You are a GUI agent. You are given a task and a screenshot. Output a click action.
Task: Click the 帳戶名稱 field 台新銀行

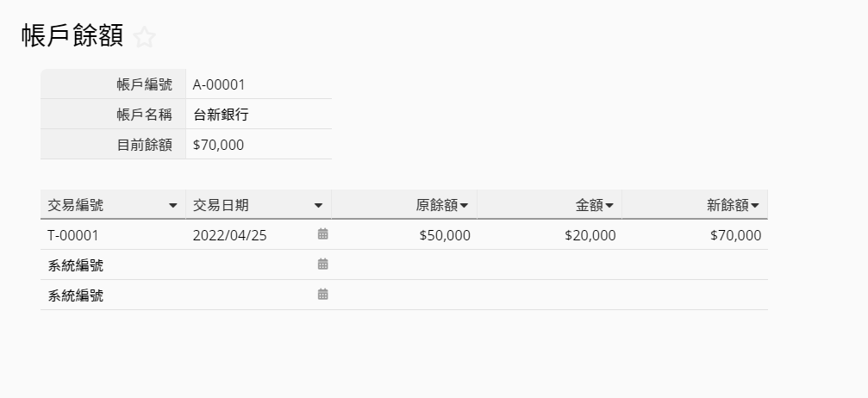[222, 115]
